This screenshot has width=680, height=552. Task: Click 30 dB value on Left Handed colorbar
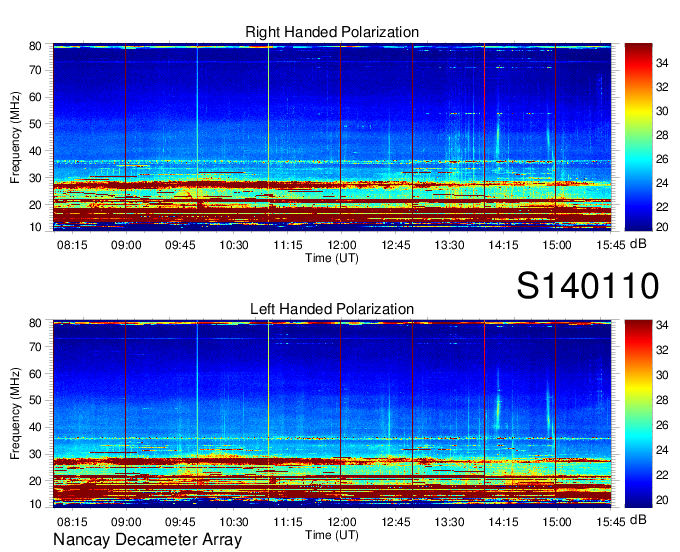point(662,375)
